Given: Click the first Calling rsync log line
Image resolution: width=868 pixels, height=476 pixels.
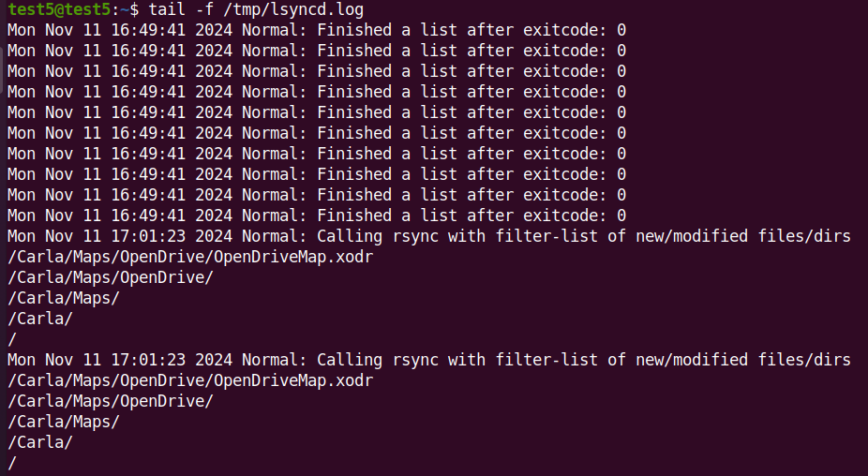Looking at the screenshot, I should [428, 236].
